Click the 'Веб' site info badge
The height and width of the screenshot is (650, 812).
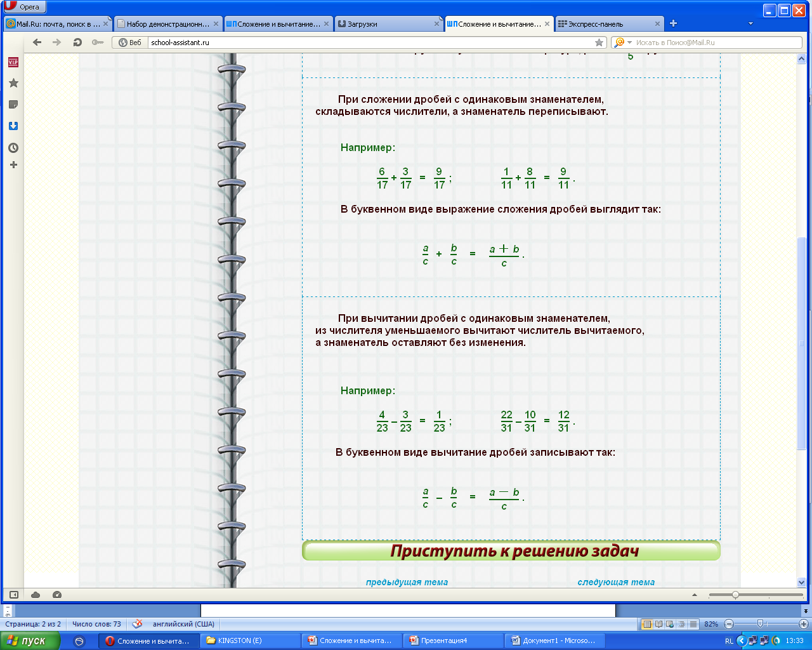130,43
